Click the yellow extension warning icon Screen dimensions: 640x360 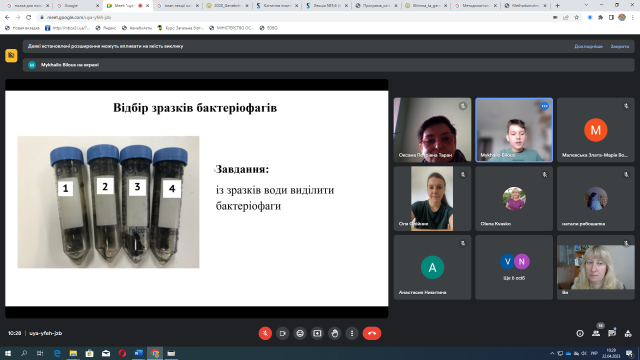[11, 56]
